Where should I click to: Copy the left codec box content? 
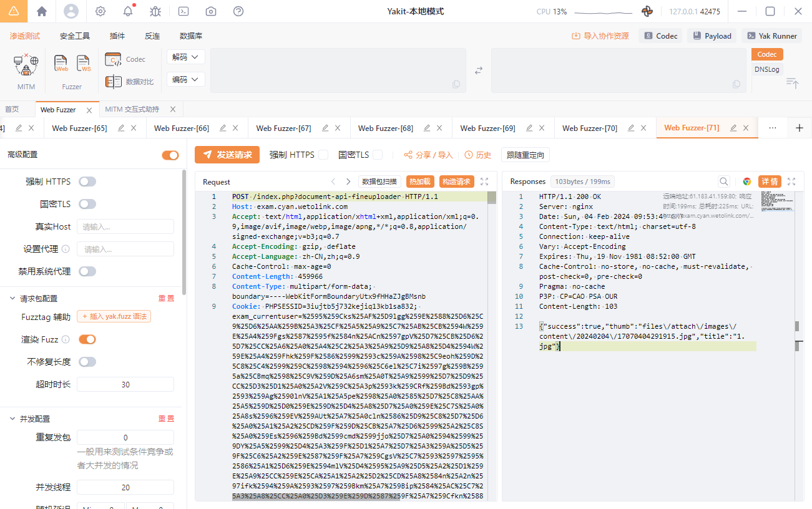(456, 84)
